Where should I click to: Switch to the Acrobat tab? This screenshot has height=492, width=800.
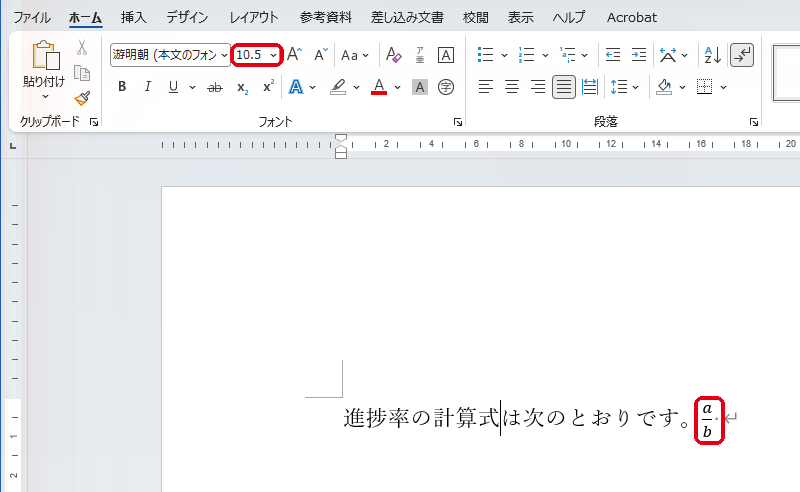pos(632,17)
